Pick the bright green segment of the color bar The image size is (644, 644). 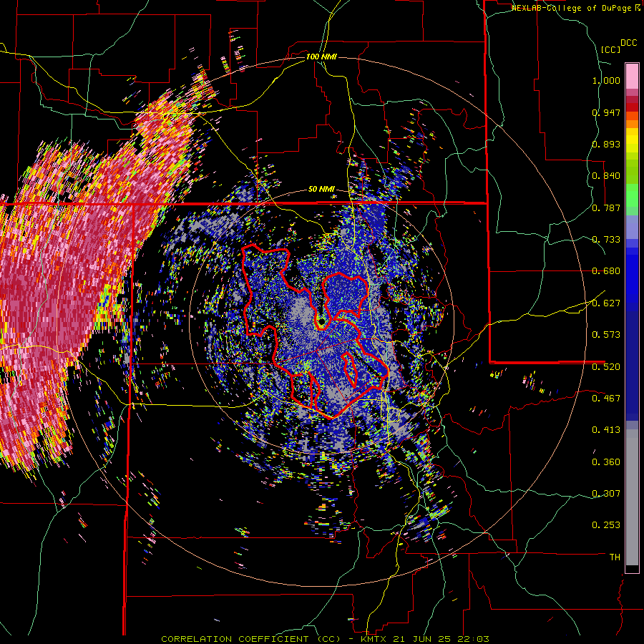pyautogui.click(x=632, y=195)
